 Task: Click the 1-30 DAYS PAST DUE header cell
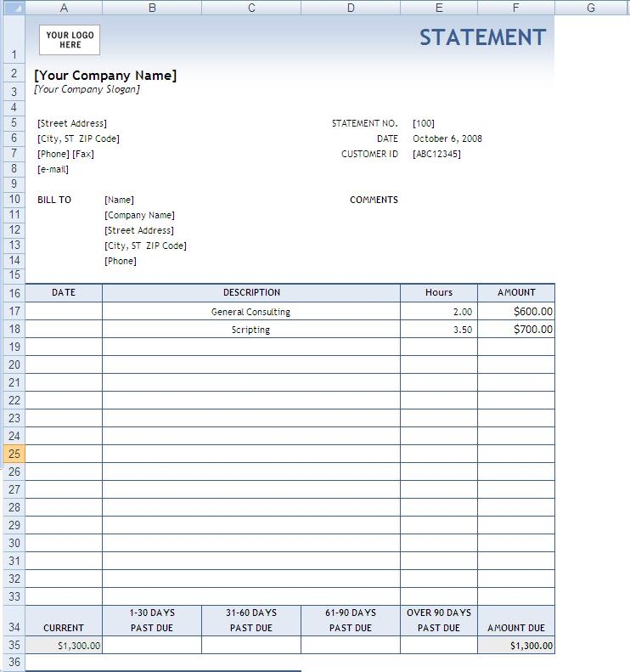tap(152, 620)
